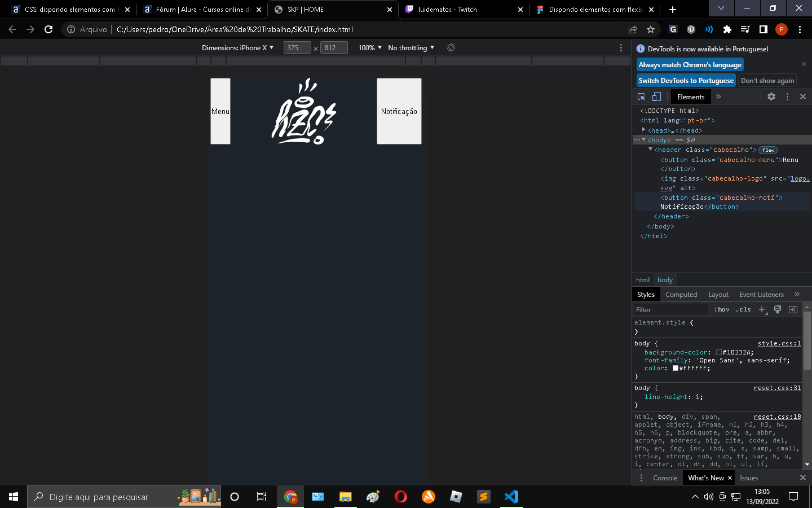Activate the DevTools inspect element picker
Screen dimensions: 812x508
[x=641, y=97]
